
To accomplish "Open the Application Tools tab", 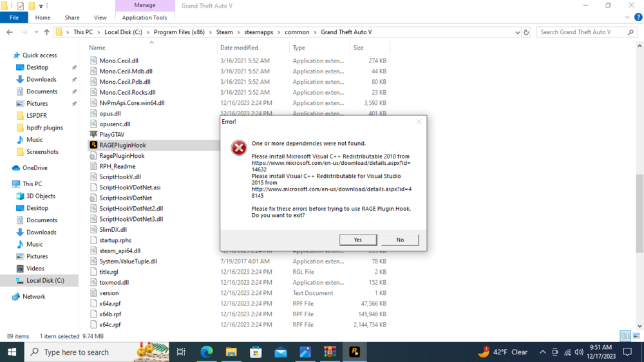I will click(144, 17).
